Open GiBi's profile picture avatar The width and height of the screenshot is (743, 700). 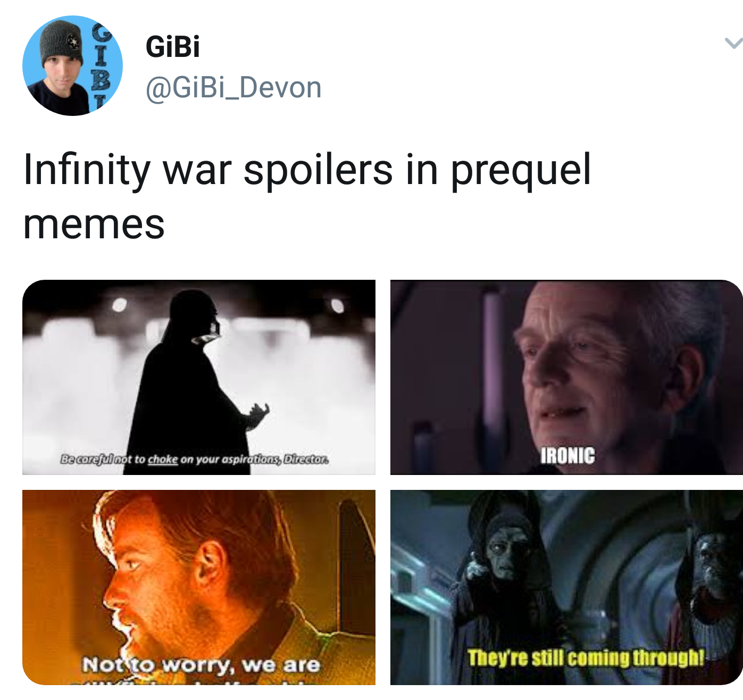click(72, 66)
